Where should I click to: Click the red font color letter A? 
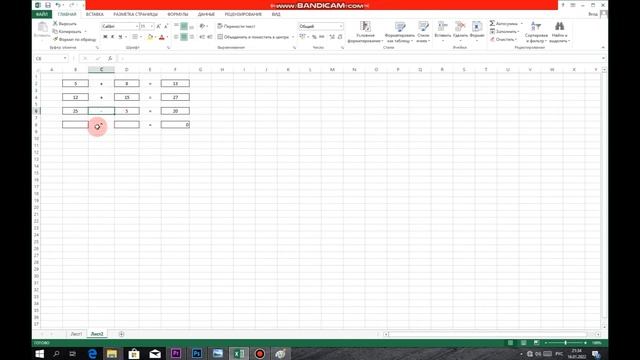pos(162,37)
